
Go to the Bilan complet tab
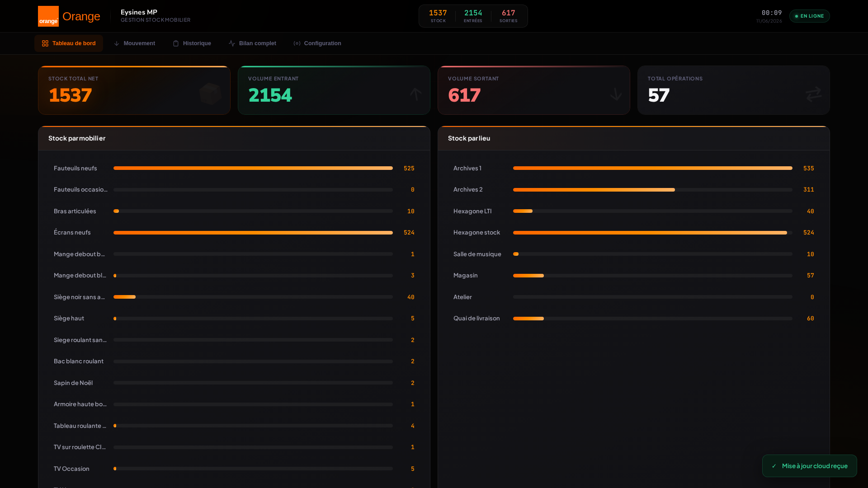252,43
